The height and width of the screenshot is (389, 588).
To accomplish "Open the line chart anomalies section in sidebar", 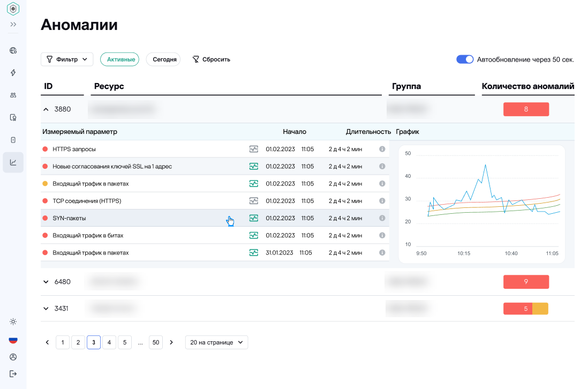I will pos(13,162).
